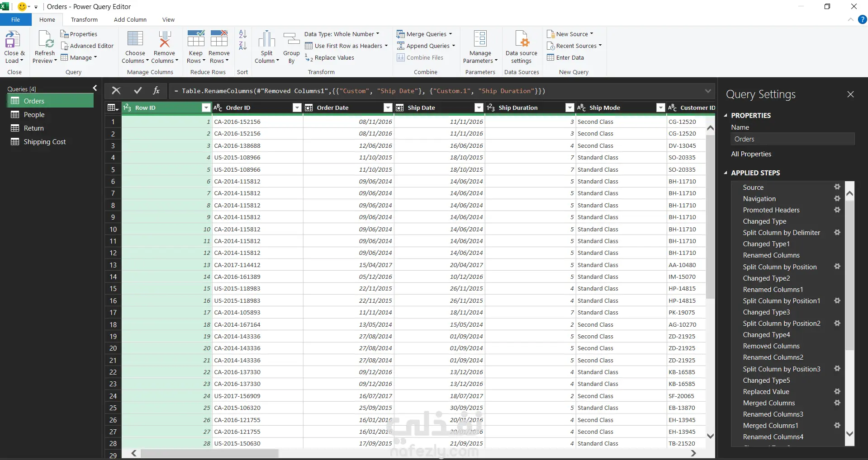Cancel the formula bar edit
This screenshot has width=868, height=460.
[x=116, y=90]
